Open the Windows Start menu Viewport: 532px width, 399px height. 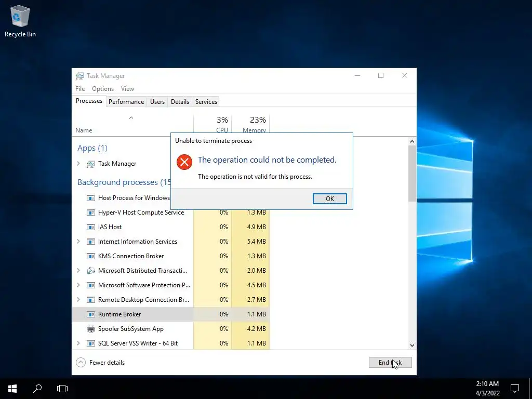(12, 389)
